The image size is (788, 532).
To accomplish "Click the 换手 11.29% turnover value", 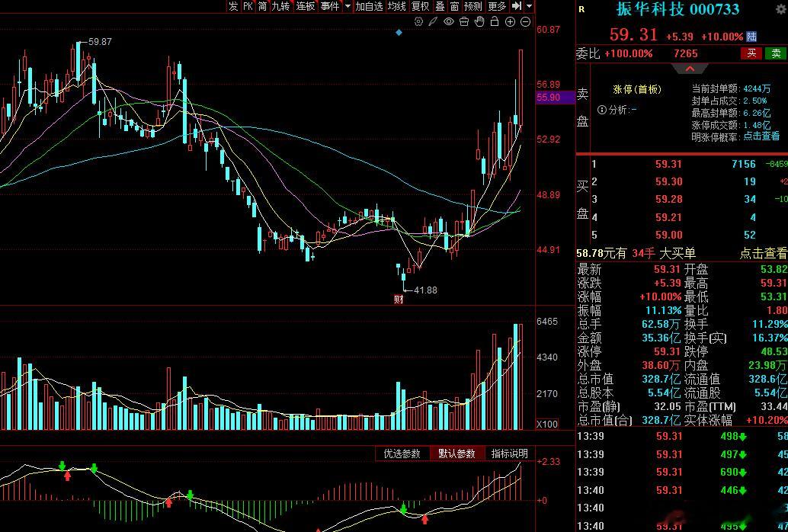I will (770, 324).
